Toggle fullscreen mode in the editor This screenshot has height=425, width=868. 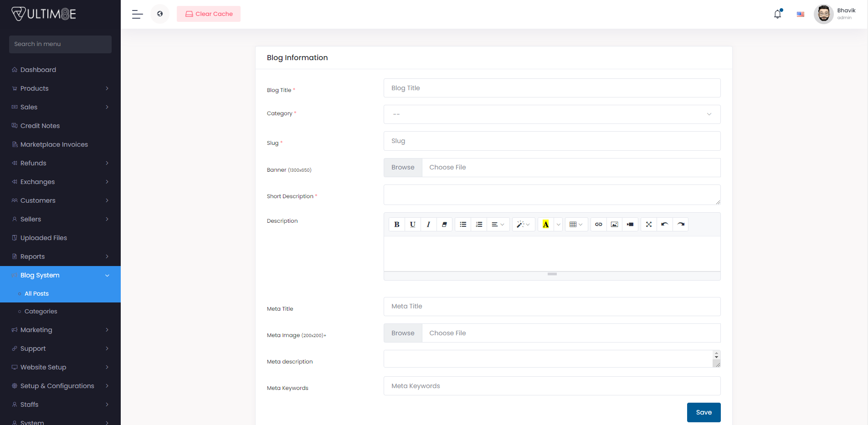649,225
